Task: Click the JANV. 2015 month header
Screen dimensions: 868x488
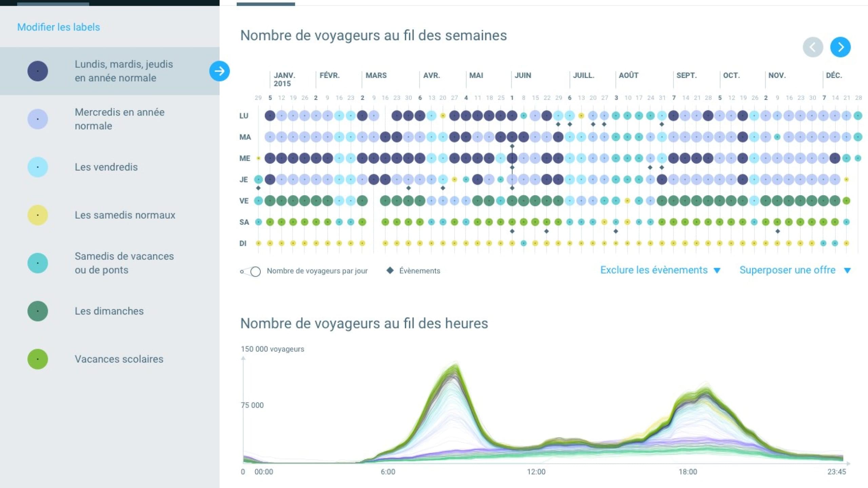Action: (284, 79)
